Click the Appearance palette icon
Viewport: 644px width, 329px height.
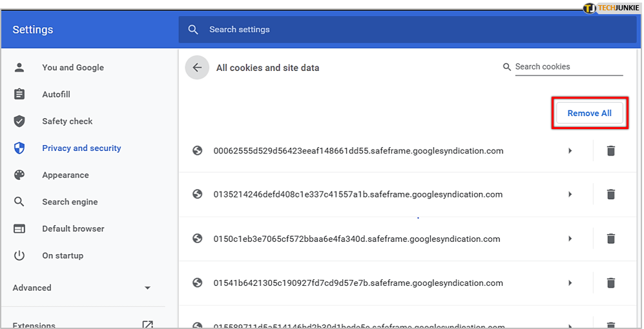click(x=19, y=175)
